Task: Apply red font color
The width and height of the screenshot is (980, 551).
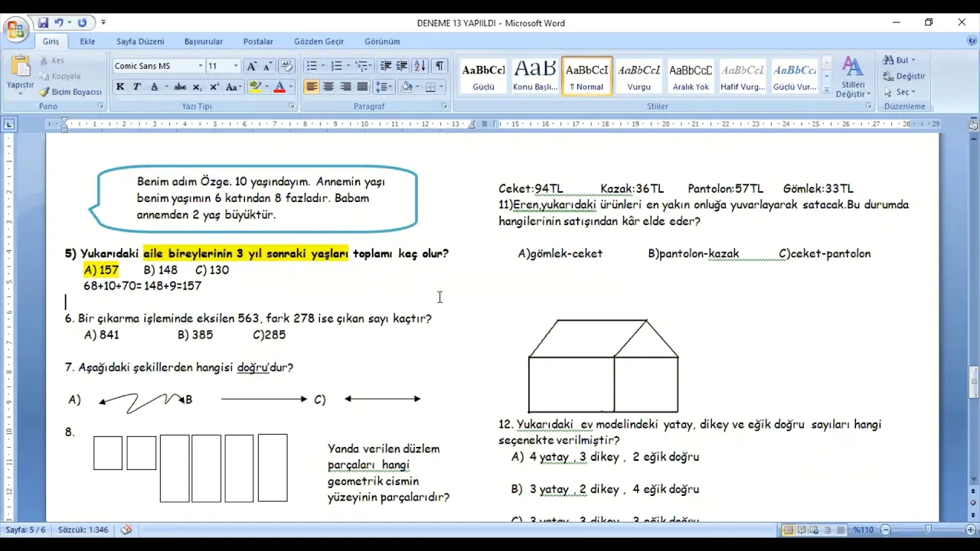Action: click(x=279, y=87)
